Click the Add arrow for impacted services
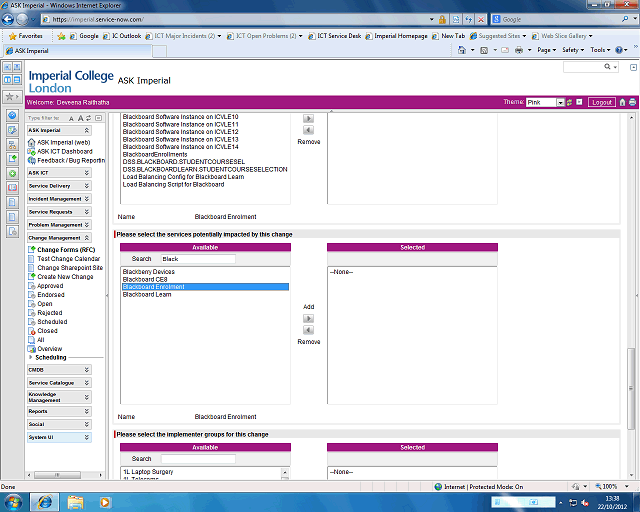Image resolution: width=640 pixels, height=512 pixels. [308, 317]
